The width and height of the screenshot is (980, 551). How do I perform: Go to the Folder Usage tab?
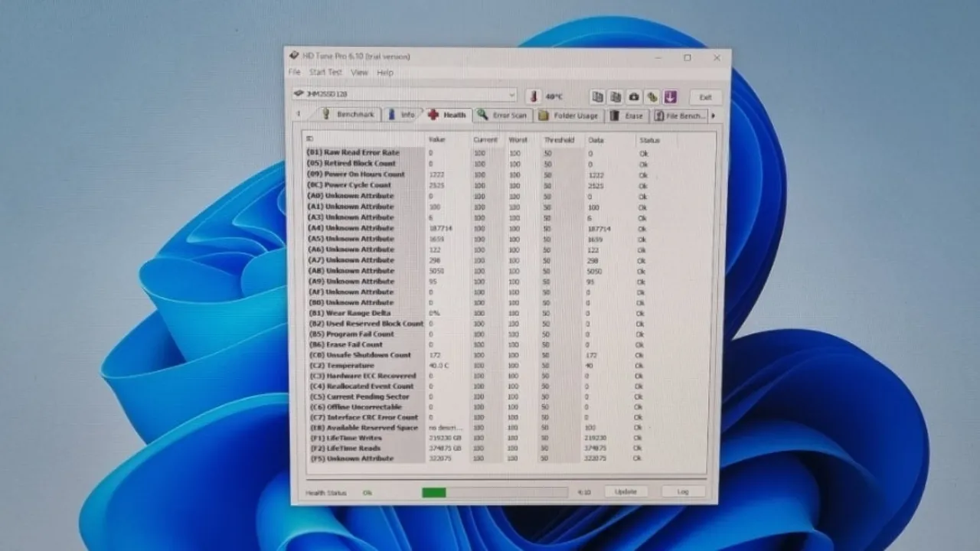(x=569, y=116)
